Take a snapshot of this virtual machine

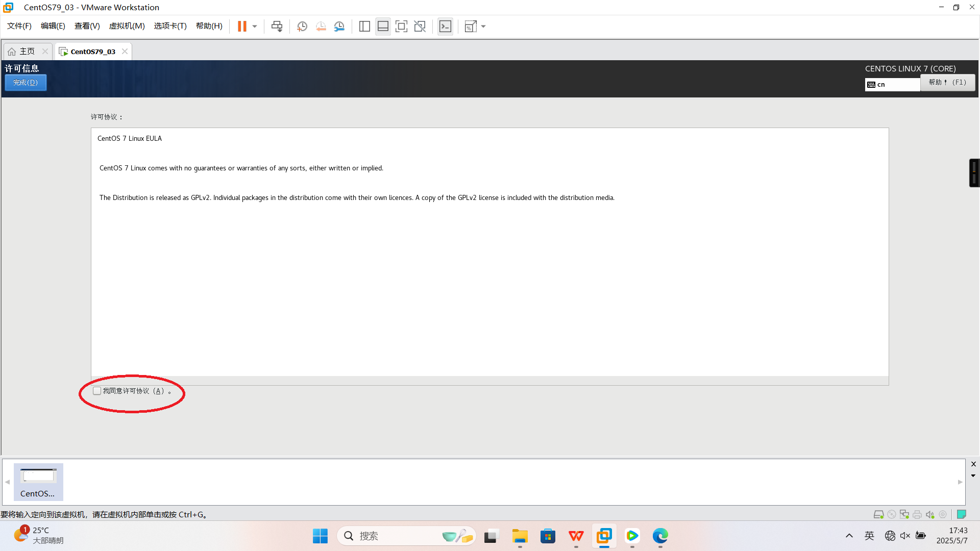(302, 27)
